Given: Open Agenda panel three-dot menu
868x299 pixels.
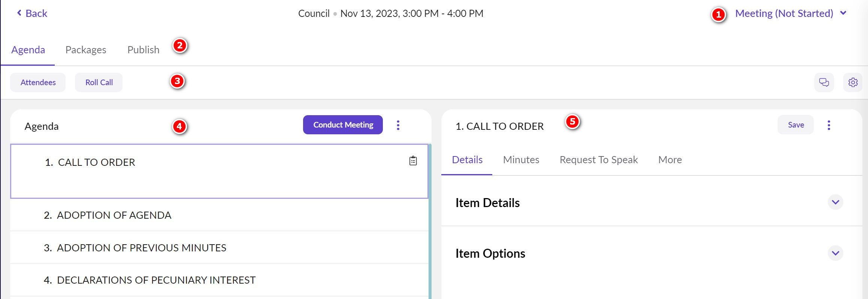Looking at the screenshot, I should [x=398, y=125].
